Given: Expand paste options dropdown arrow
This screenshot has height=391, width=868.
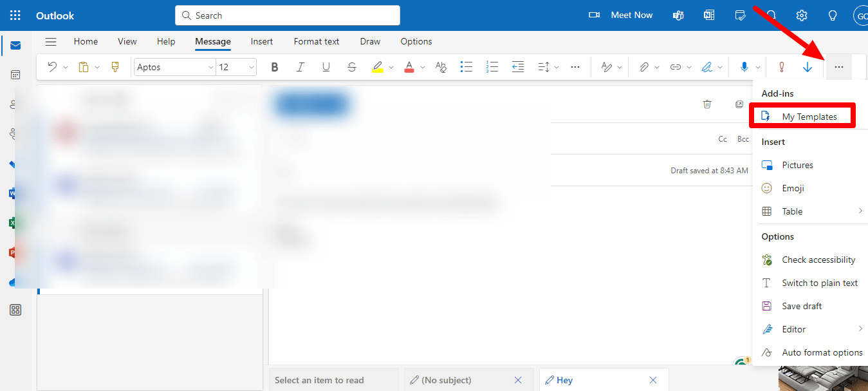Looking at the screenshot, I should [x=97, y=67].
